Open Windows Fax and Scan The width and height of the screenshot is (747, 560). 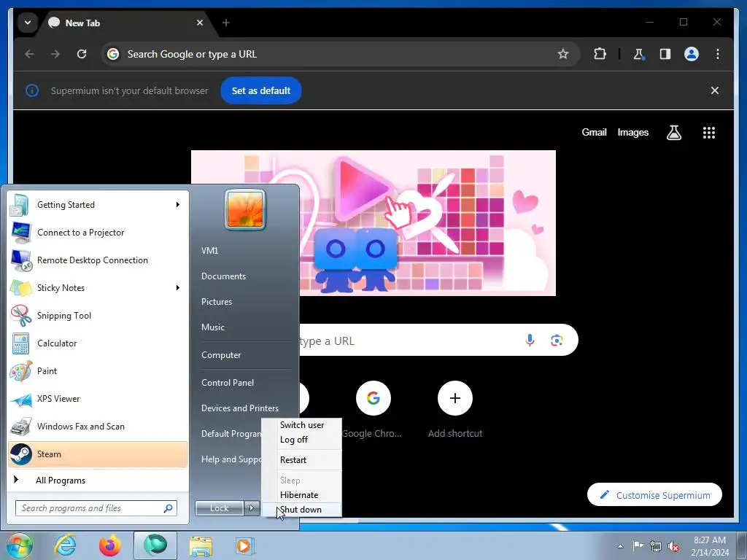[x=98, y=426]
